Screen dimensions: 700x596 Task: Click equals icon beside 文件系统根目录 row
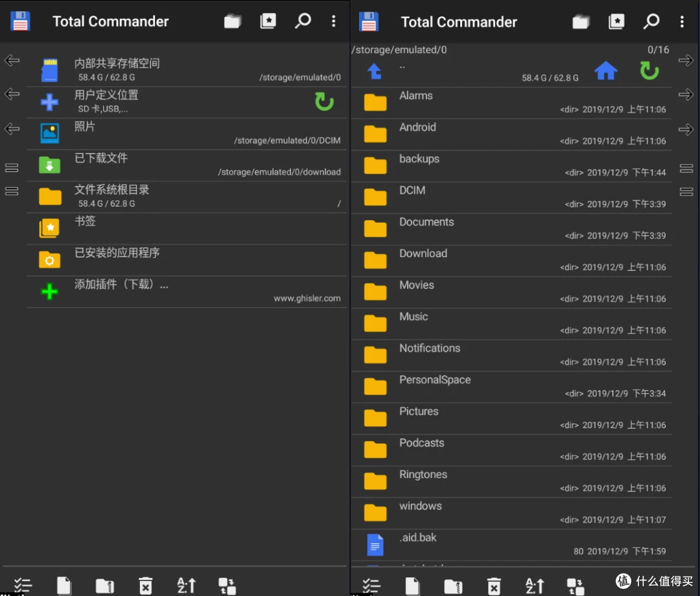[12, 191]
